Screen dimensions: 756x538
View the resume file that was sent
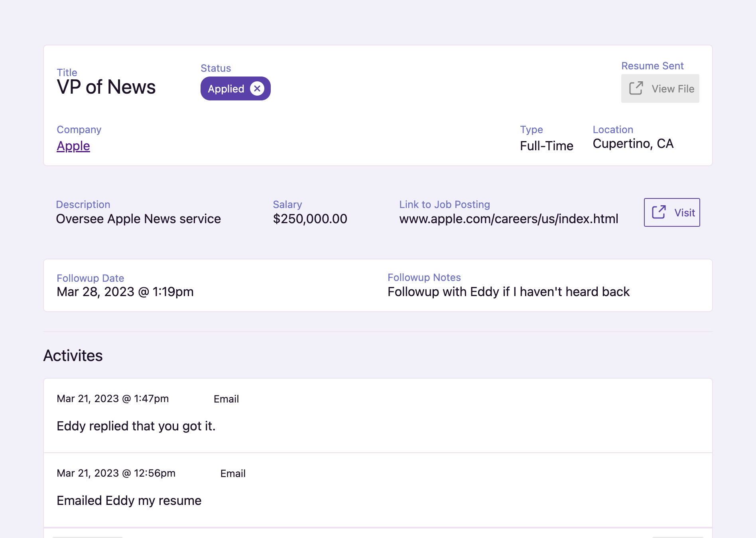click(x=660, y=88)
